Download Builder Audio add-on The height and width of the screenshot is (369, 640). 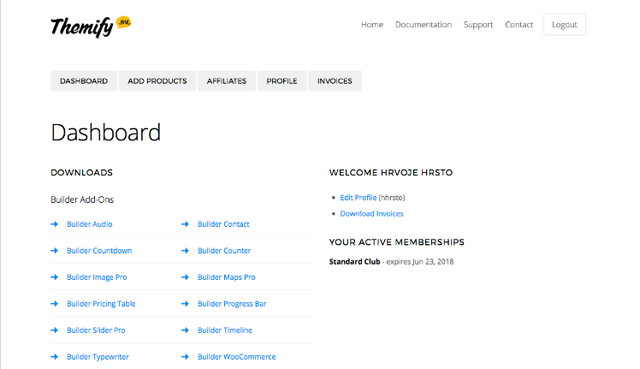89,224
